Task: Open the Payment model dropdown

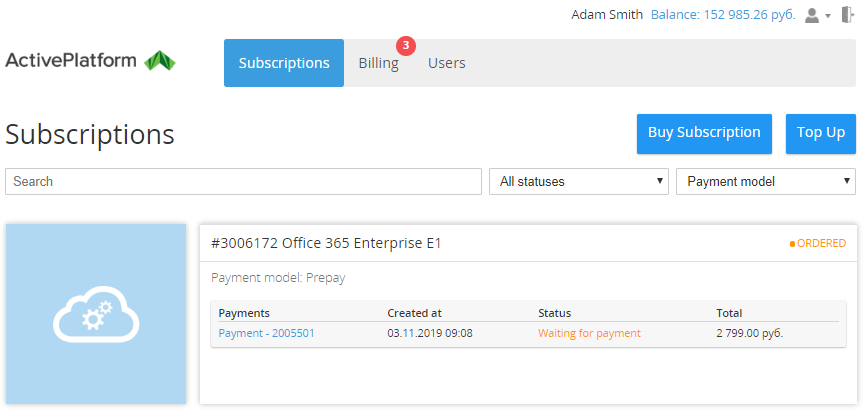Action: click(766, 181)
